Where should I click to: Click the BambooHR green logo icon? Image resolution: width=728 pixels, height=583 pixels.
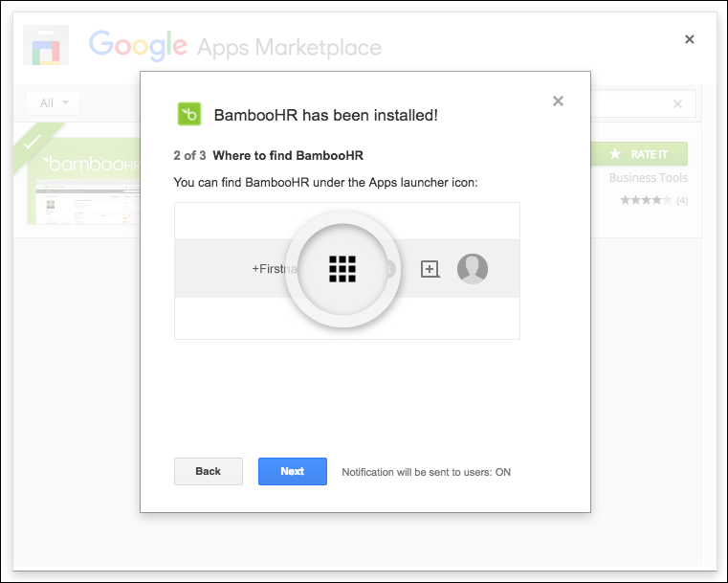[189, 114]
